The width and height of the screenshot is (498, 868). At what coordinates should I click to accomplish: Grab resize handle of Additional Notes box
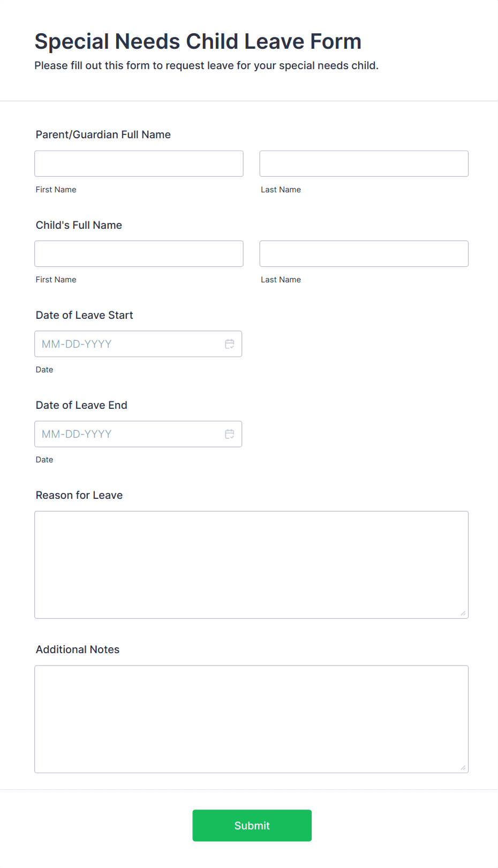coord(463,767)
